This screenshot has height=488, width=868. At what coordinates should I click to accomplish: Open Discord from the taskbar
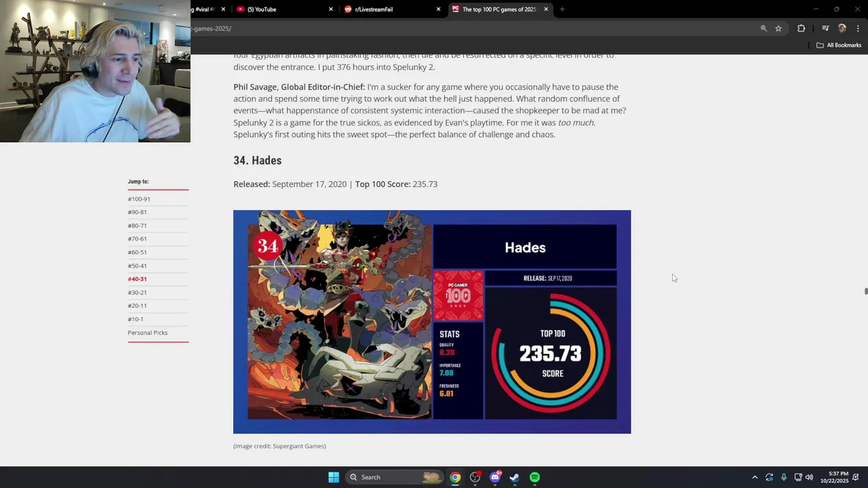pyautogui.click(x=495, y=477)
